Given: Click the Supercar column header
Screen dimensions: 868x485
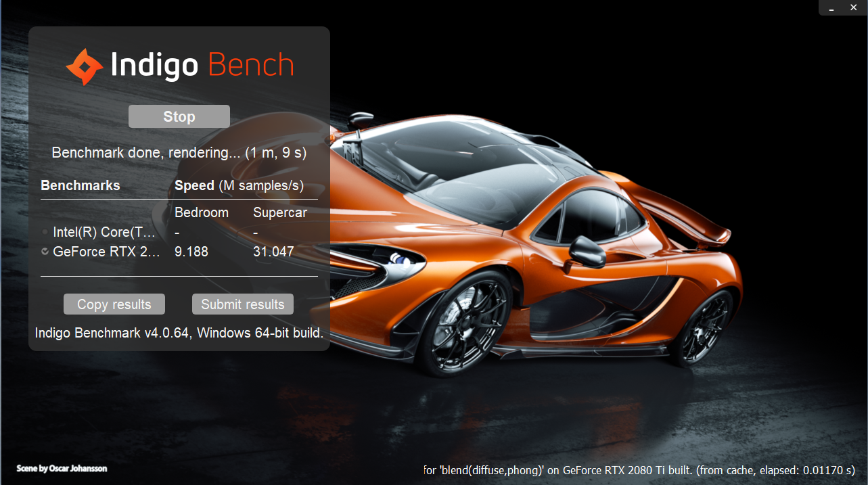Looking at the screenshot, I should tap(280, 212).
